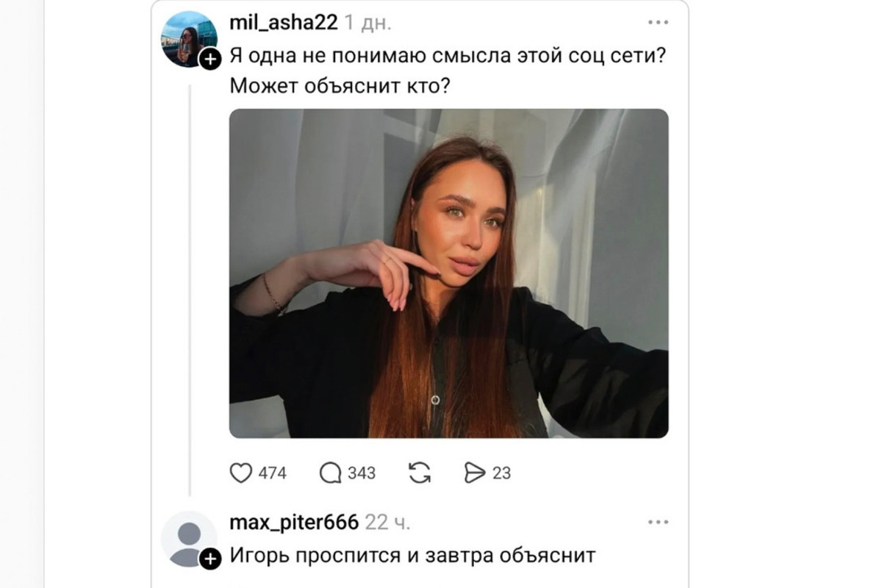Click the 474 likes count

(x=273, y=473)
